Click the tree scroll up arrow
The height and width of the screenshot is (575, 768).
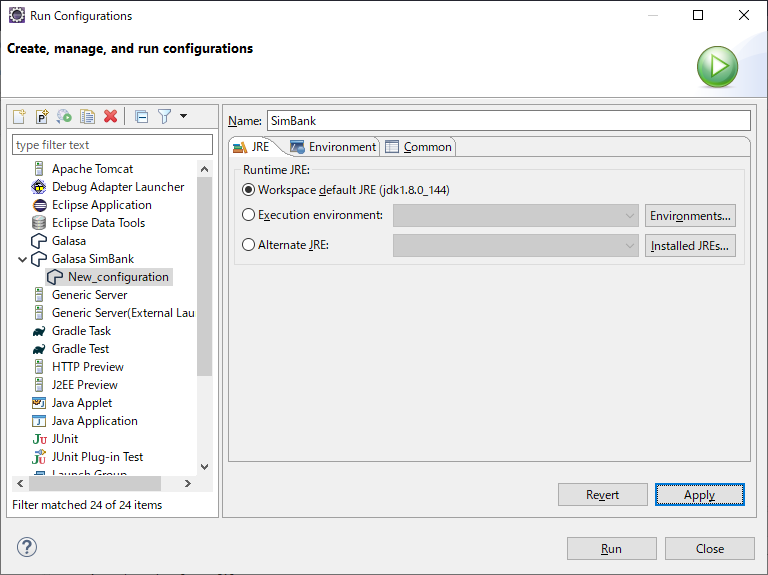[205, 169]
